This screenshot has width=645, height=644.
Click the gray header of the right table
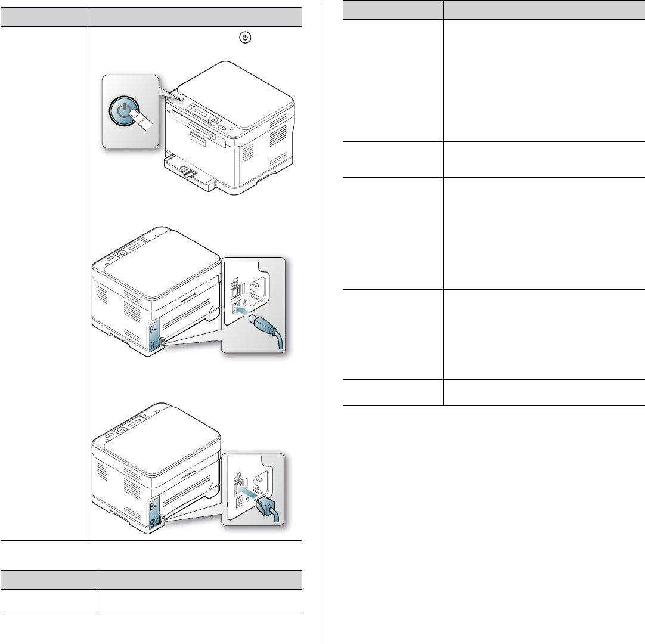[x=494, y=10]
